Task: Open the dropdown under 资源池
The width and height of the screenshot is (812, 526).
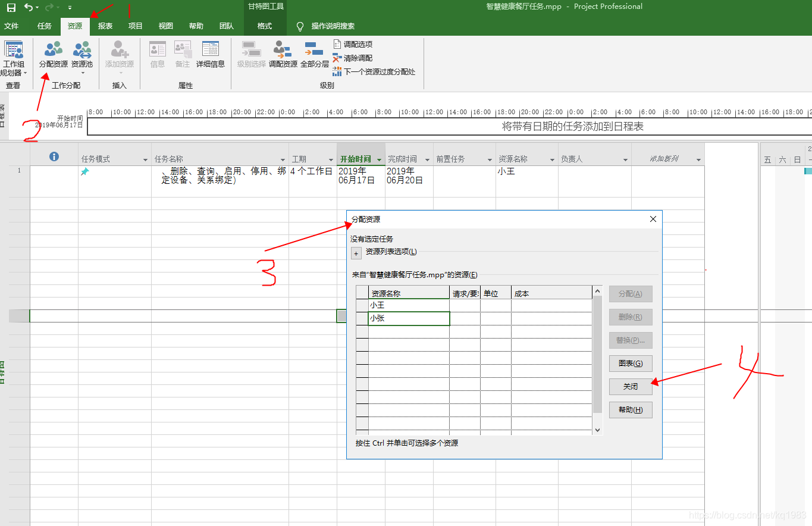Action: (82, 73)
